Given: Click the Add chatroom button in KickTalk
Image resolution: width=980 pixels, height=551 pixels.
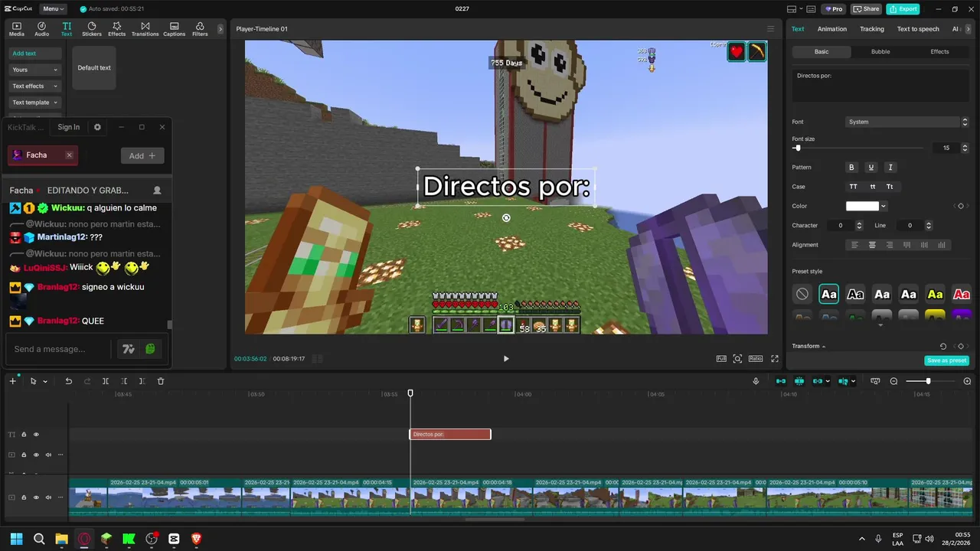Looking at the screenshot, I should pyautogui.click(x=142, y=155).
